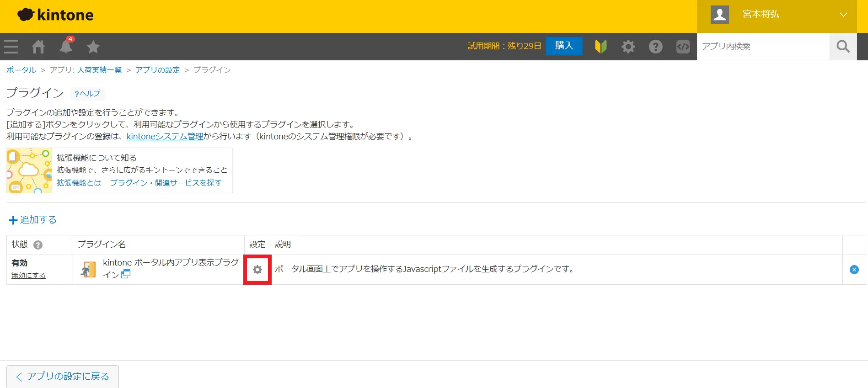Image resolution: width=868 pixels, height=388 pixels.
Task: Open the help question mark icon
Action: click(656, 46)
